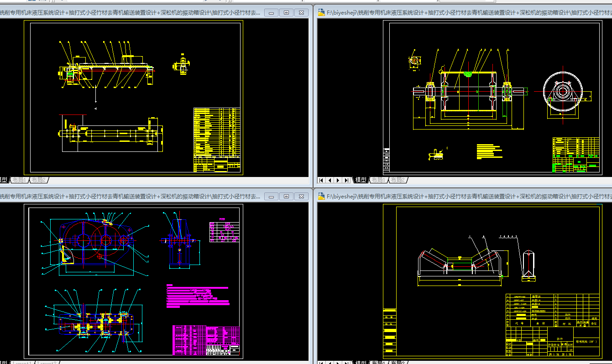The image size is (612, 364).
Task: Activate the top-left window by its title bar
Action: tap(130, 13)
